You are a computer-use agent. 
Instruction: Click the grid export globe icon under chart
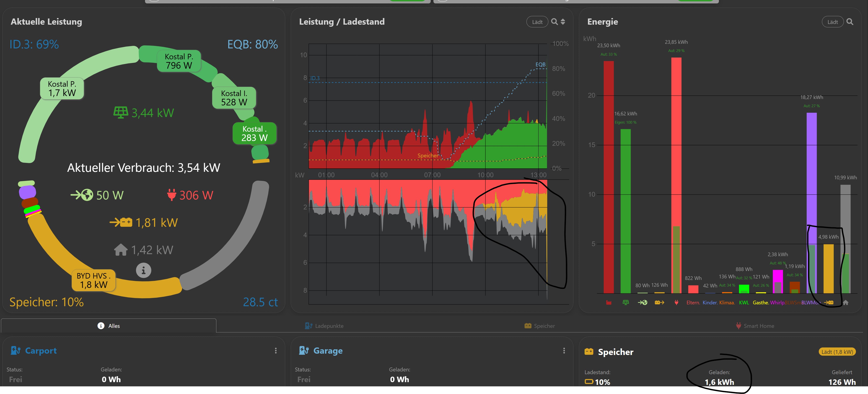coord(642,302)
